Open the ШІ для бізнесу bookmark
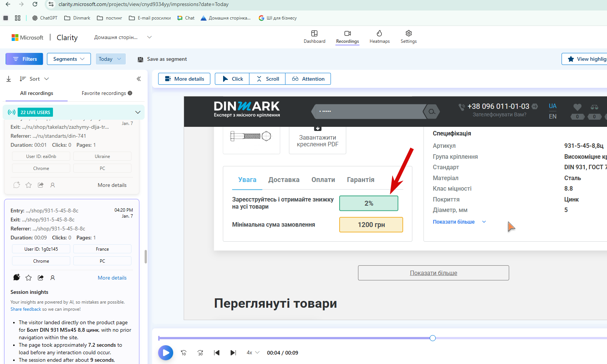 coord(278,18)
